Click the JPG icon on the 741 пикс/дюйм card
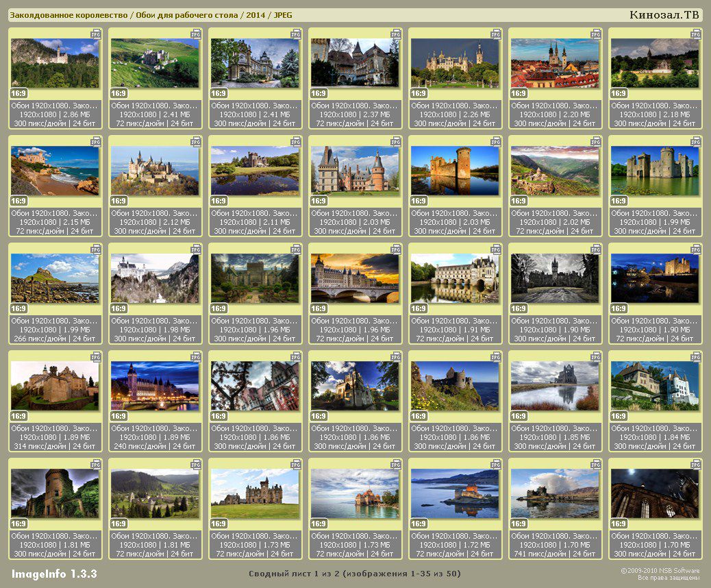Viewport: 711px width, 588px height. 596,464
